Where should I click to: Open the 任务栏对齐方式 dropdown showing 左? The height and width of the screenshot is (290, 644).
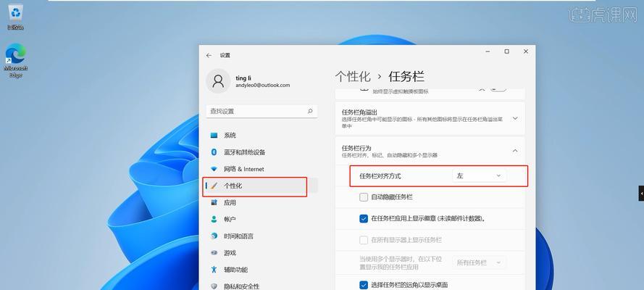click(480, 175)
